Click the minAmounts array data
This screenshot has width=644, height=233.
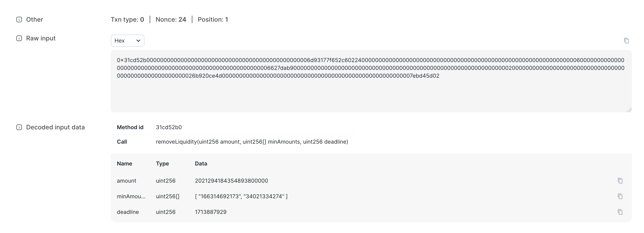[241, 196]
